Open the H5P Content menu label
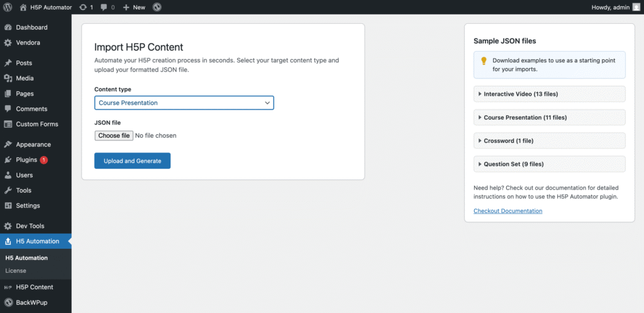This screenshot has height=313, width=644. (x=35, y=287)
